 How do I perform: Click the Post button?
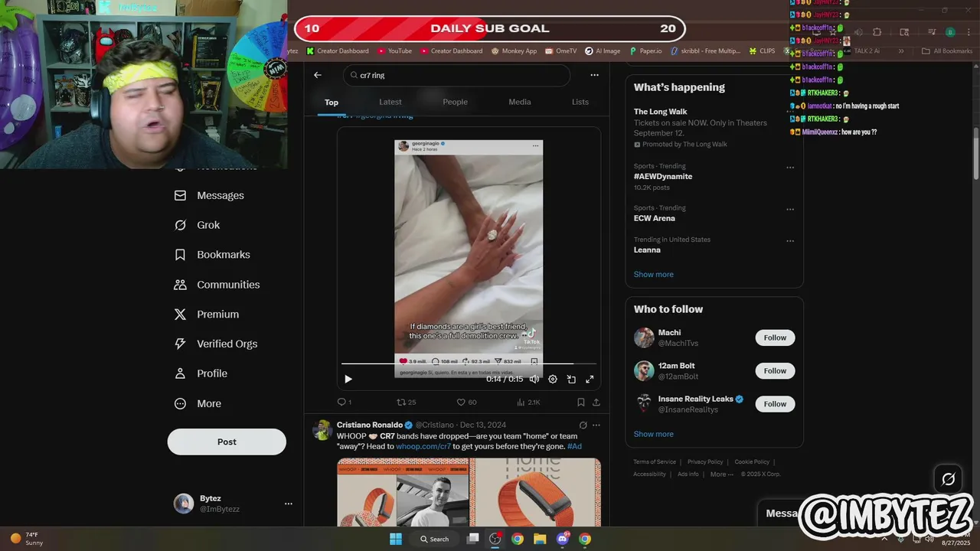[227, 442]
